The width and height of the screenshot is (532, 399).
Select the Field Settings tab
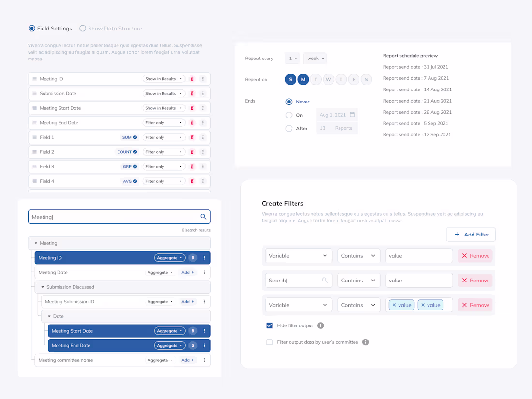(x=31, y=28)
